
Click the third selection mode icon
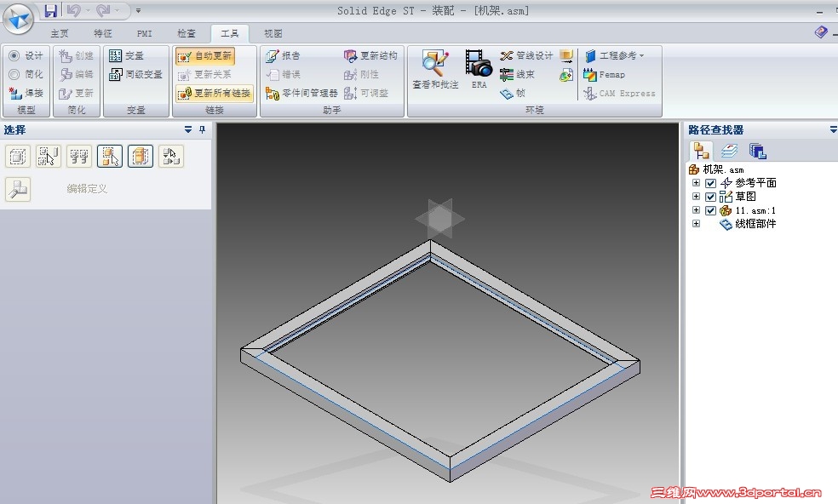pyautogui.click(x=79, y=156)
